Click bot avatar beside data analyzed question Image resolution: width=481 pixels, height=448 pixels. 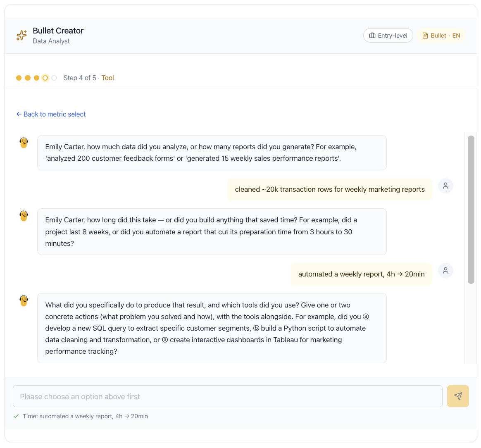coord(24,143)
